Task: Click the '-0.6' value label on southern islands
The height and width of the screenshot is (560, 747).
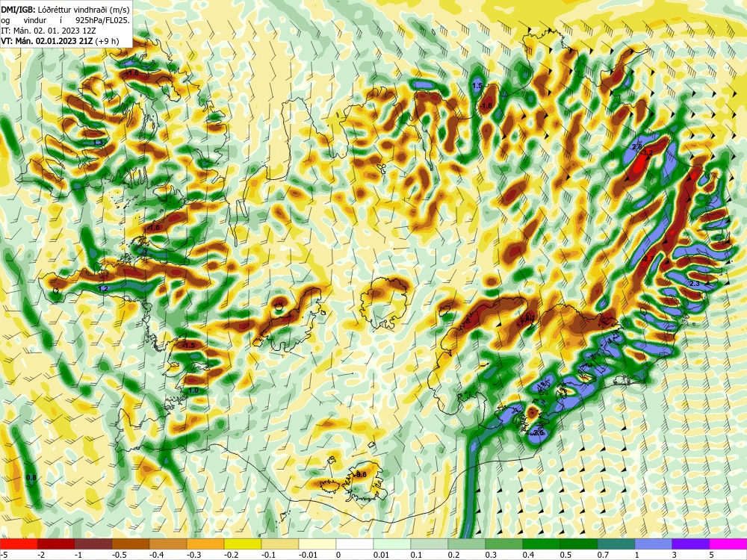Action: [x=361, y=474]
